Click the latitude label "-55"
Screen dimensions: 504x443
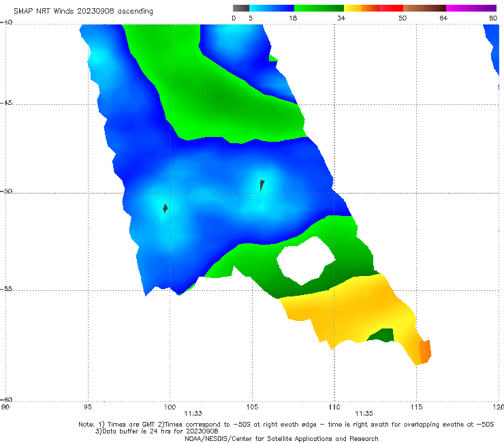point(6,288)
